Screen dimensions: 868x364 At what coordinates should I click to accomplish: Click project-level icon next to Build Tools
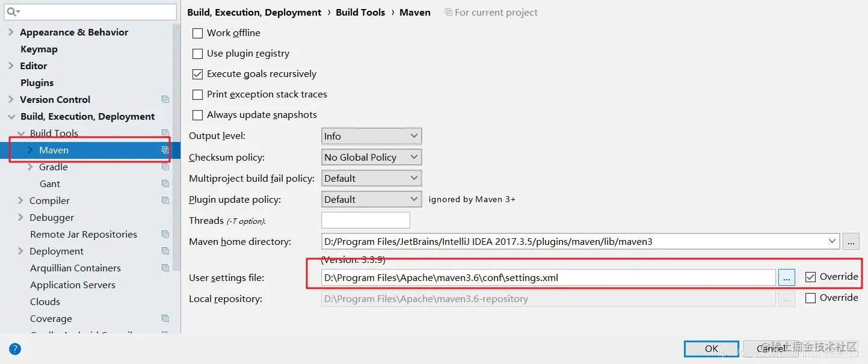point(165,133)
